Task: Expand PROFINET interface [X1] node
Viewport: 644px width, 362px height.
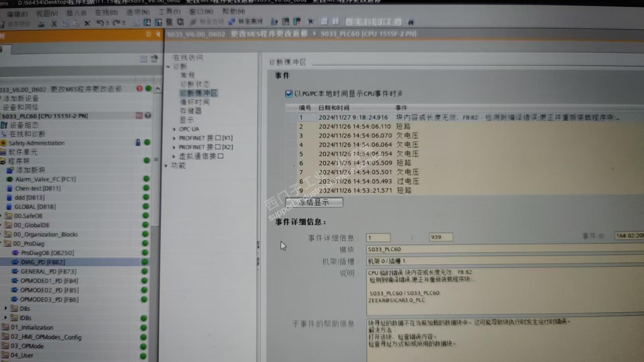Action: click(x=174, y=138)
